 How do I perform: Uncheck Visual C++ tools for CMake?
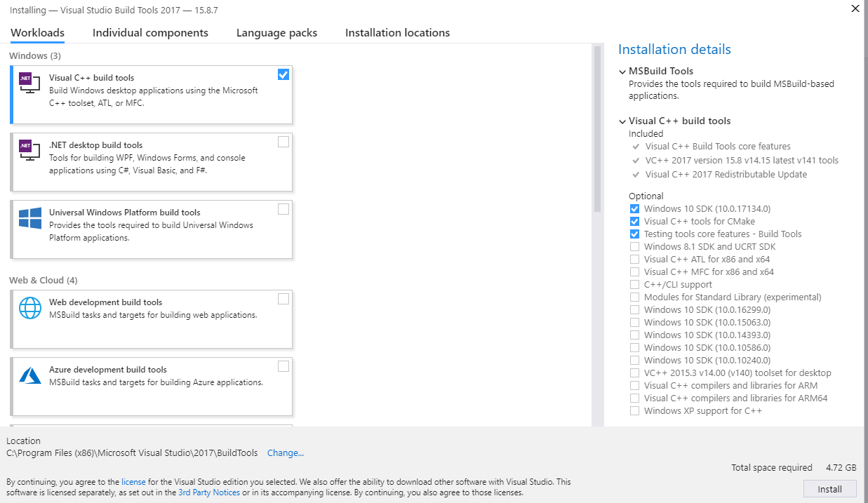tap(635, 222)
